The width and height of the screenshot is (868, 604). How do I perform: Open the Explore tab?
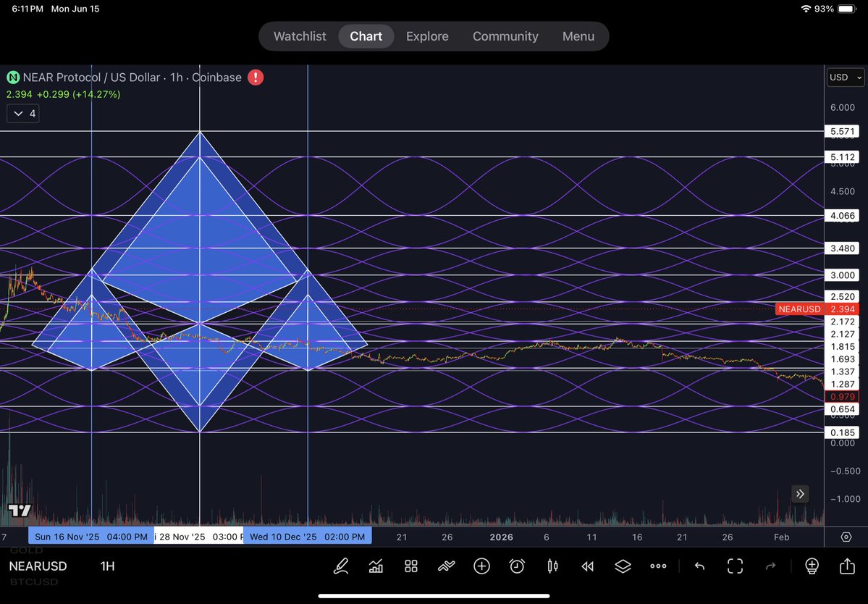tap(427, 36)
